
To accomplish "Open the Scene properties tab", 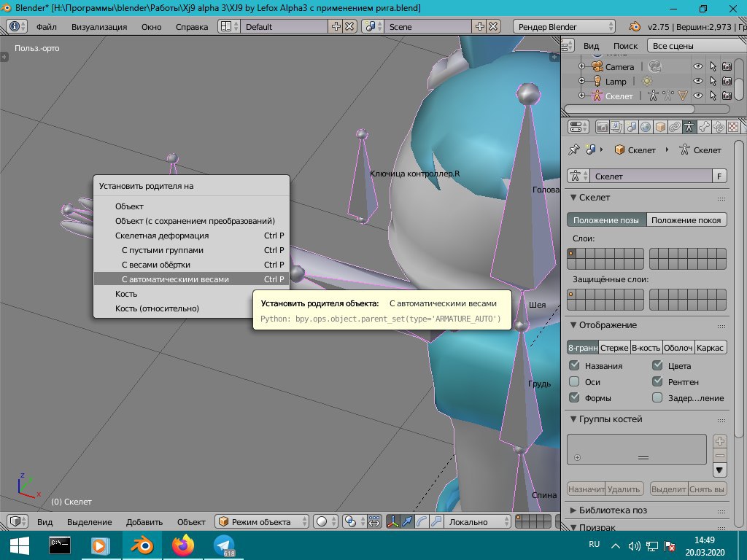I will coord(631,127).
